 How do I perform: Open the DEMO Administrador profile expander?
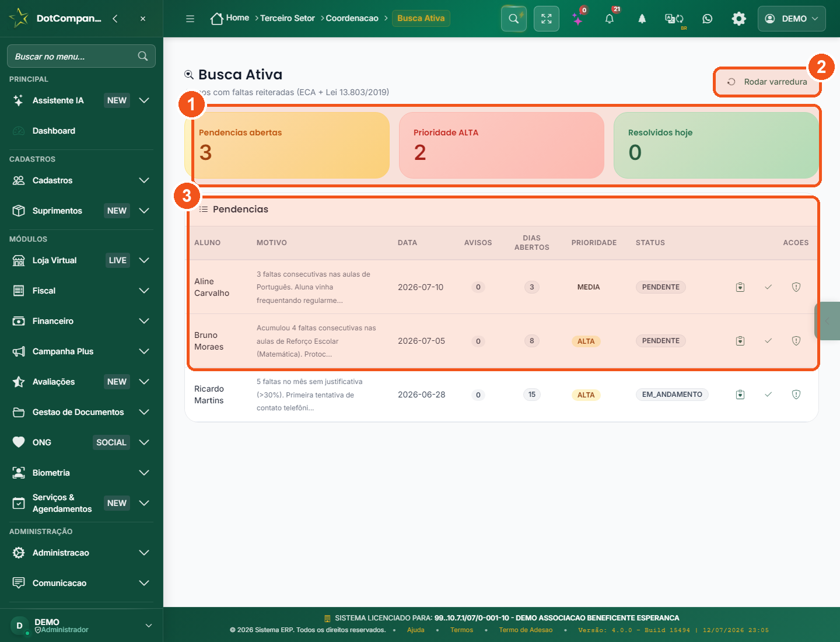149,626
